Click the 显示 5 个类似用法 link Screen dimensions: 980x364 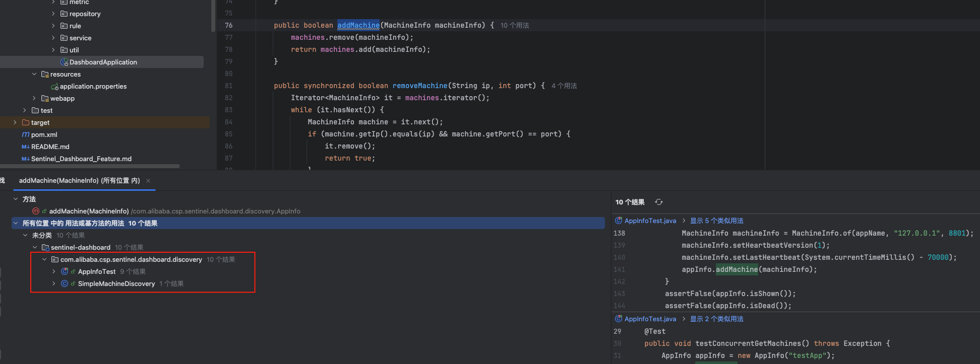(716, 221)
